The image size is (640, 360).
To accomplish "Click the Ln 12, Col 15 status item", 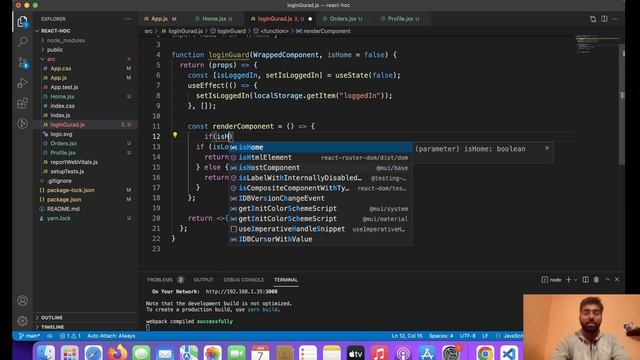I will pyautogui.click(x=407, y=336).
